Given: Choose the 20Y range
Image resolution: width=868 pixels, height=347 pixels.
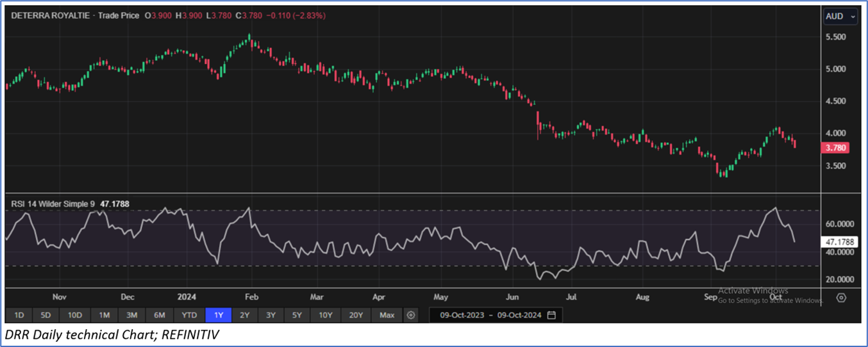Looking at the screenshot, I should (x=356, y=315).
